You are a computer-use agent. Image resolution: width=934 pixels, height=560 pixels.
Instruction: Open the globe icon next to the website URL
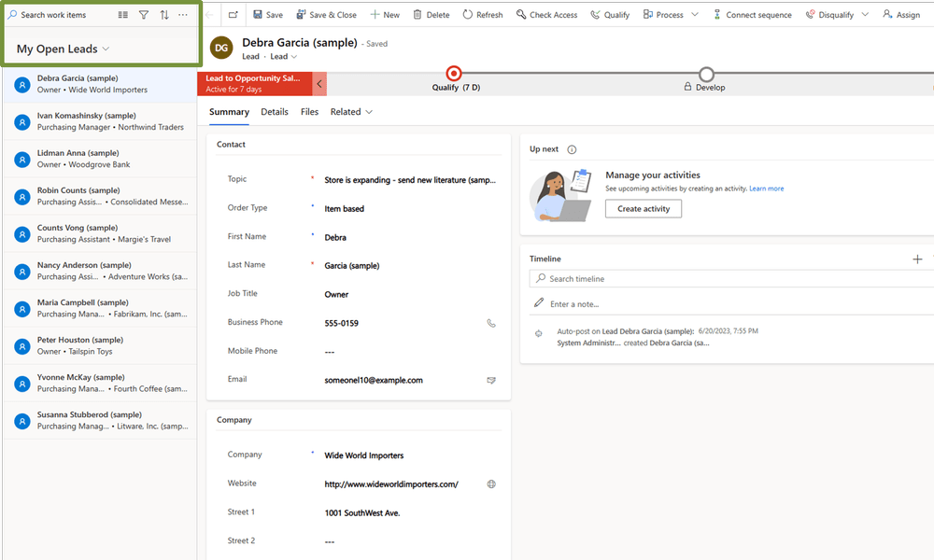[x=491, y=483]
